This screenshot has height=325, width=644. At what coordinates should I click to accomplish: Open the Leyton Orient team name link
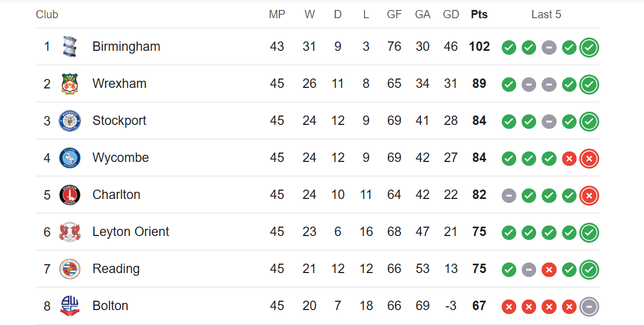(131, 232)
